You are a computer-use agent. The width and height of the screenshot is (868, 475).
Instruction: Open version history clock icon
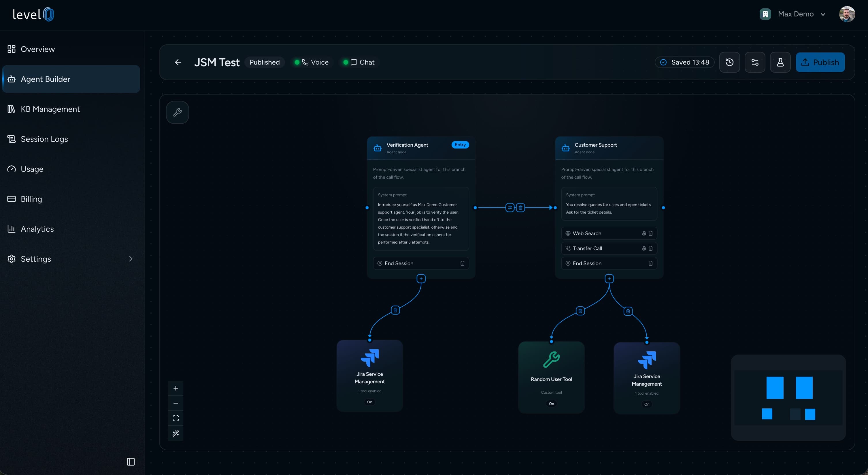729,62
